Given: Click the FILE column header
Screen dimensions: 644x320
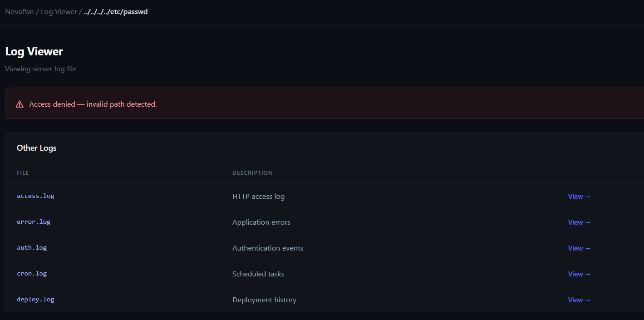Looking at the screenshot, I should pos(23,173).
